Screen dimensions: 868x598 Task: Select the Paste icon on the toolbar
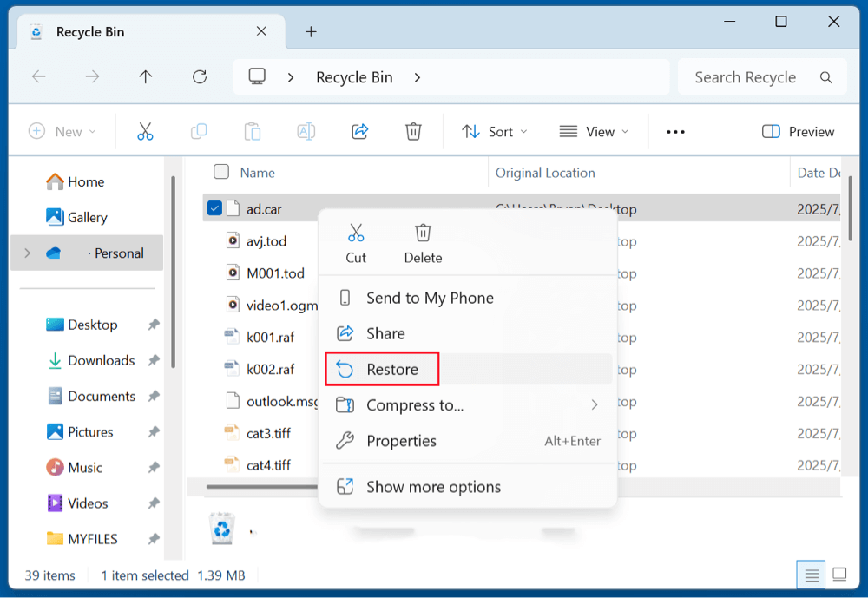coord(253,131)
